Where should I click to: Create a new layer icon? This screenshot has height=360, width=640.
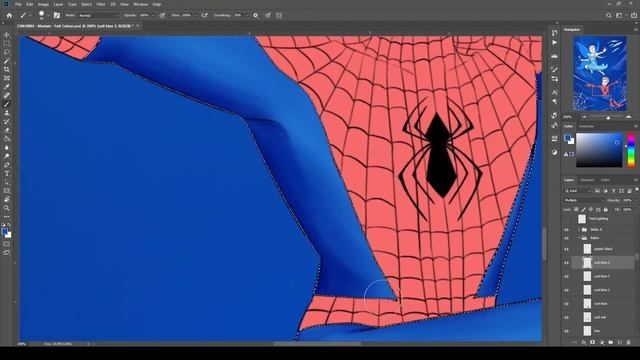pos(620,342)
